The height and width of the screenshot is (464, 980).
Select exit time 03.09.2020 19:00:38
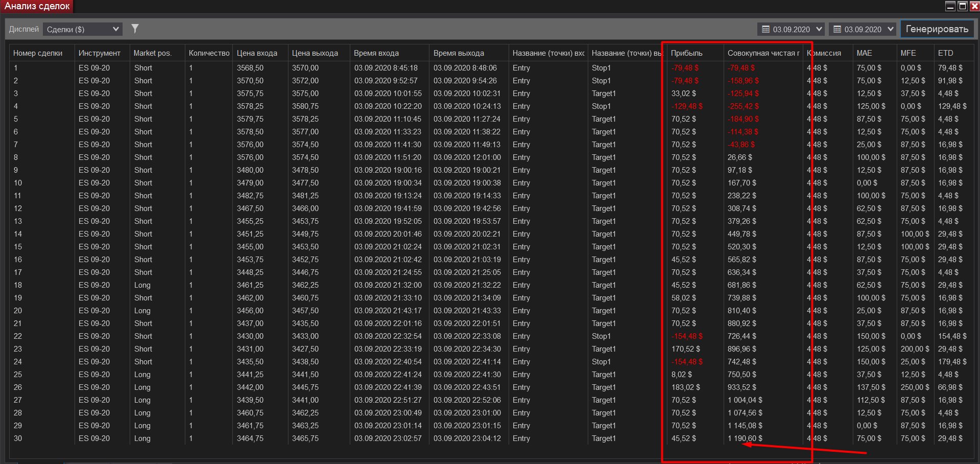click(467, 183)
